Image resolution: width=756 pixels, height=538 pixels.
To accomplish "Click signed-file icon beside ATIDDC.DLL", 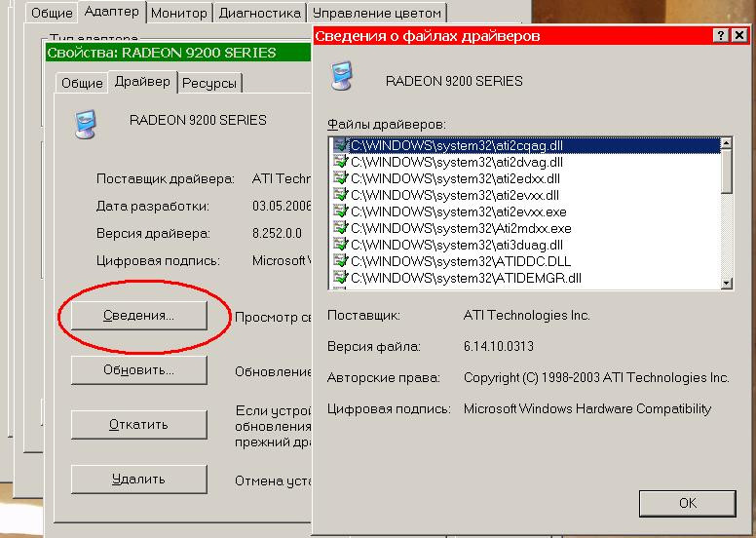I will pyautogui.click(x=340, y=260).
